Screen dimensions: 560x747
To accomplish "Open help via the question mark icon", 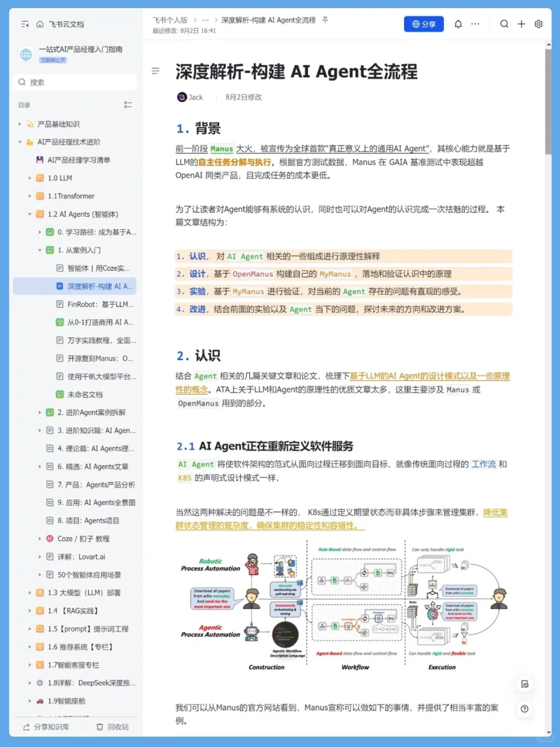I will click(525, 709).
